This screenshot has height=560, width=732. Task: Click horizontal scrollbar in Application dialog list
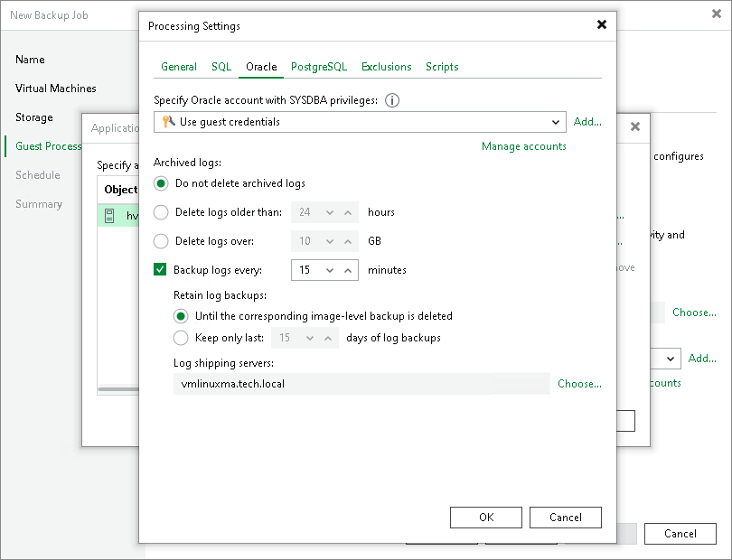point(118,389)
